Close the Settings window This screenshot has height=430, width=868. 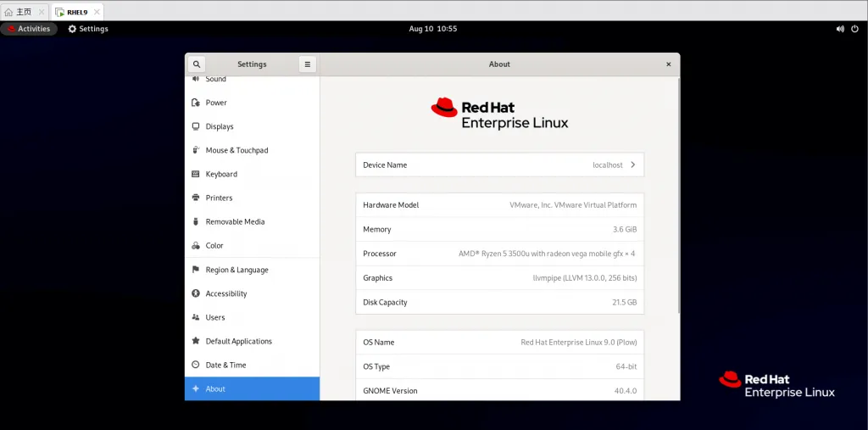click(668, 64)
